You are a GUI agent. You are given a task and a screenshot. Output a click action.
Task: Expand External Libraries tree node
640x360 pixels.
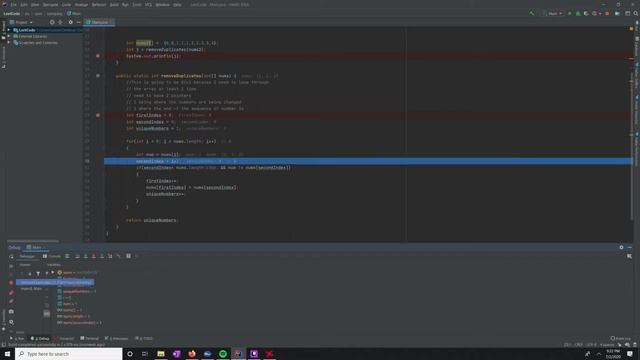(9, 36)
